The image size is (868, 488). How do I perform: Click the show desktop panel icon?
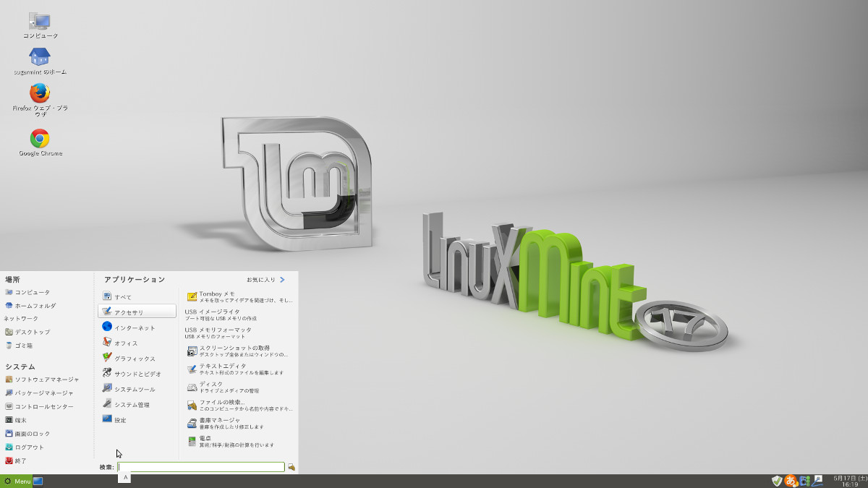pyautogui.click(x=38, y=481)
